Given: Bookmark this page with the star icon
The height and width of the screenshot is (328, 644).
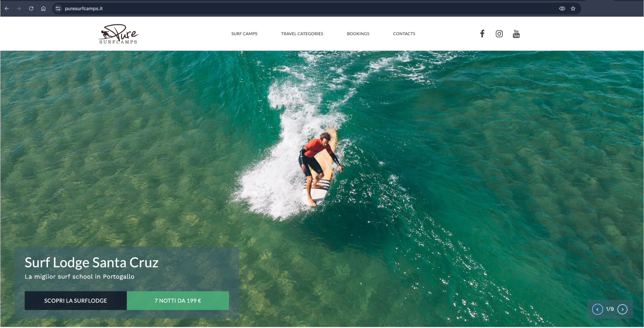Looking at the screenshot, I should (x=573, y=8).
